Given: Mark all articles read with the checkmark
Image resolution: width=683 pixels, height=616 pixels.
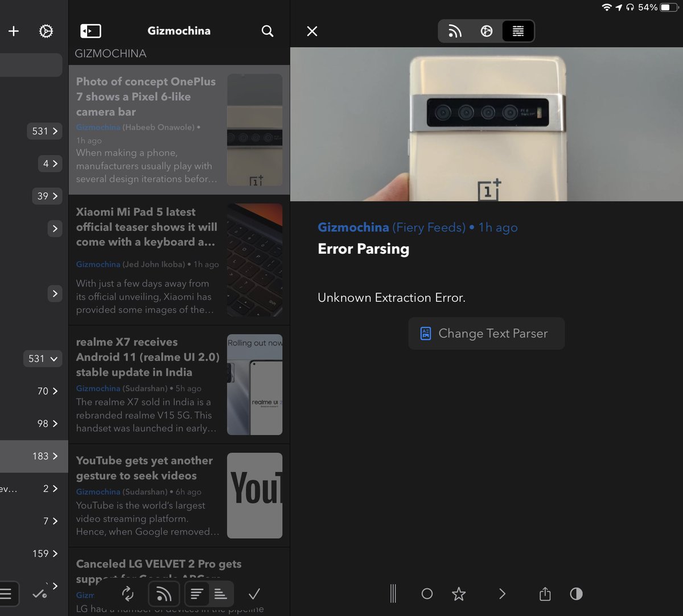Looking at the screenshot, I should point(254,594).
